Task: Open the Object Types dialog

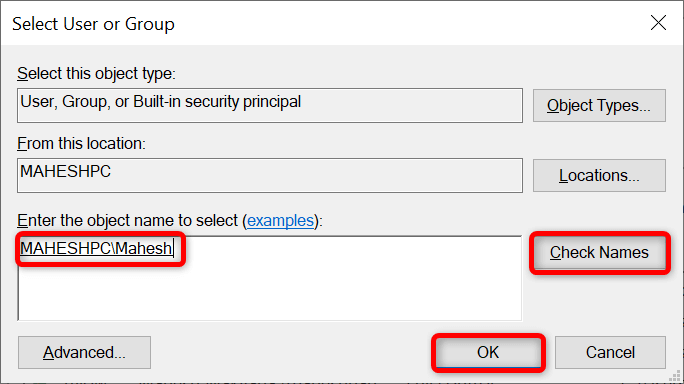Action: tap(599, 106)
